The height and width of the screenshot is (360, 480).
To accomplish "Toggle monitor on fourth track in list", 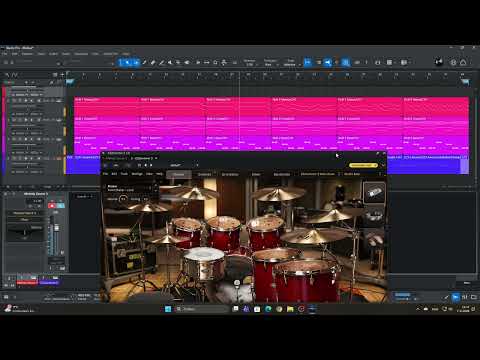I will point(32,158).
